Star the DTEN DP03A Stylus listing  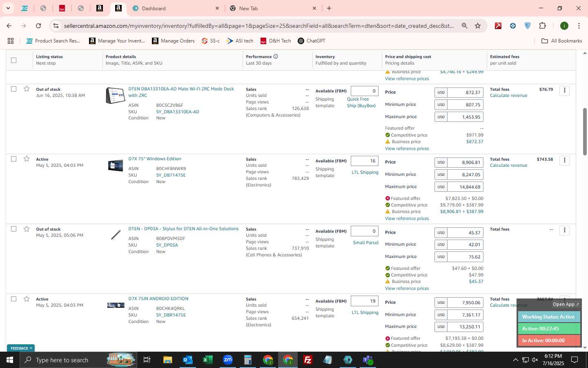[27, 229]
